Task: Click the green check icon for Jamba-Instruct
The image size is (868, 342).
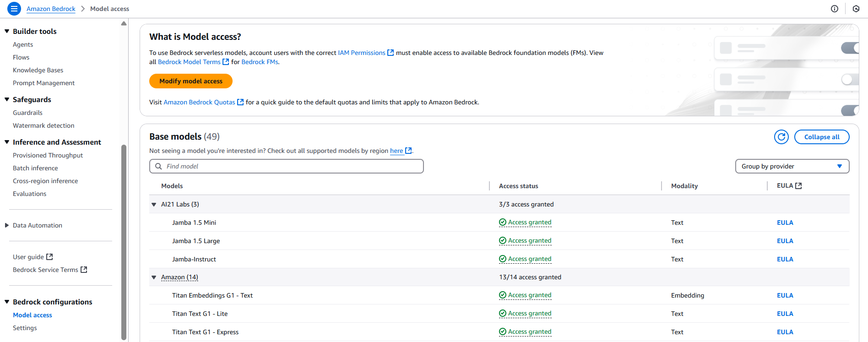Action: point(503,259)
